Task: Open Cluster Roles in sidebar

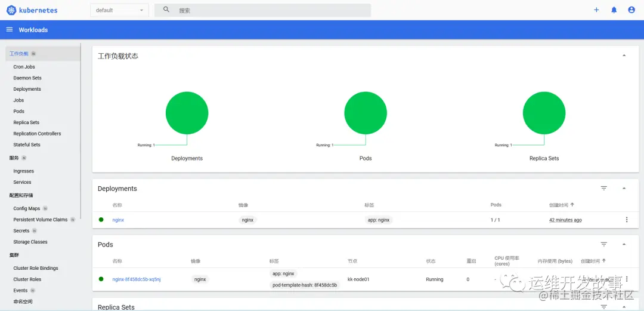Action: pos(27,279)
